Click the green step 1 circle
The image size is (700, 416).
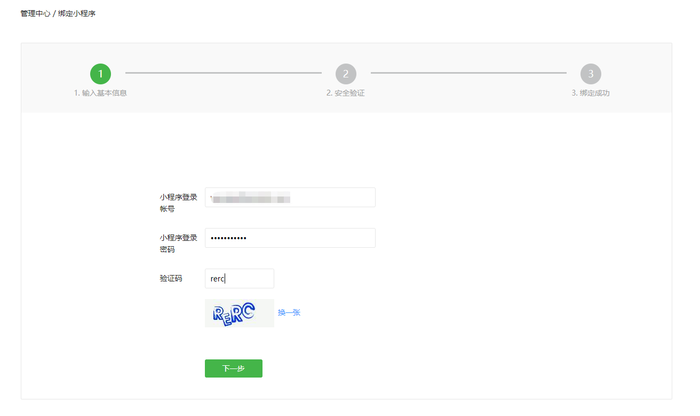100,74
